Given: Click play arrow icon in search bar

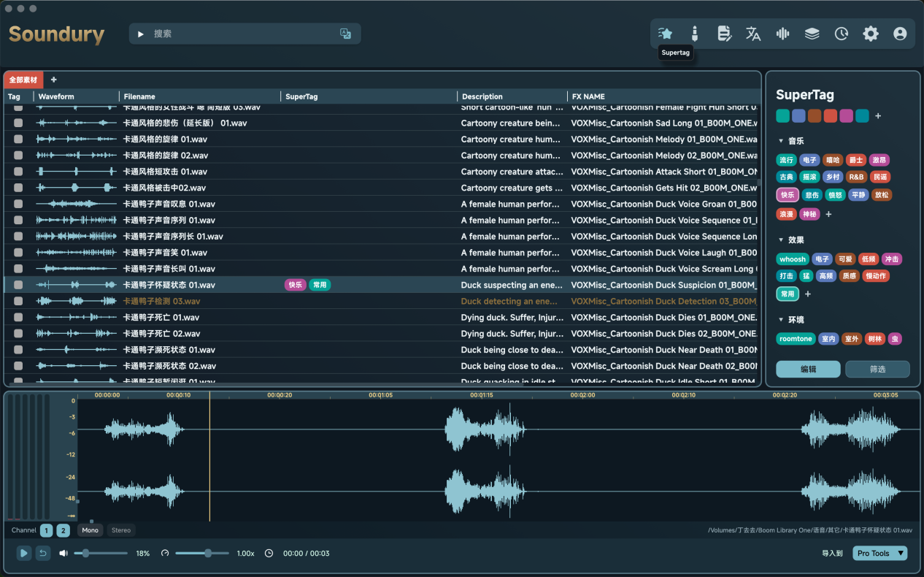Looking at the screenshot, I should pyautogui.click(x=141, y=34).
